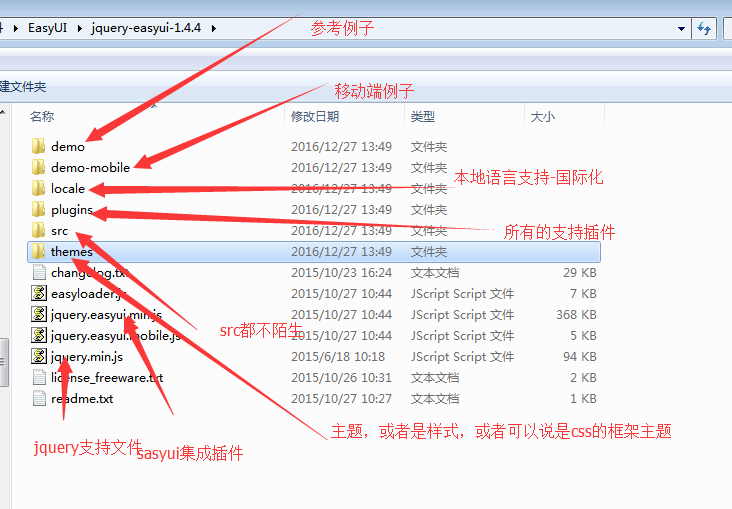Click the 文本文档 type of readme.txt row

(435, 399)
